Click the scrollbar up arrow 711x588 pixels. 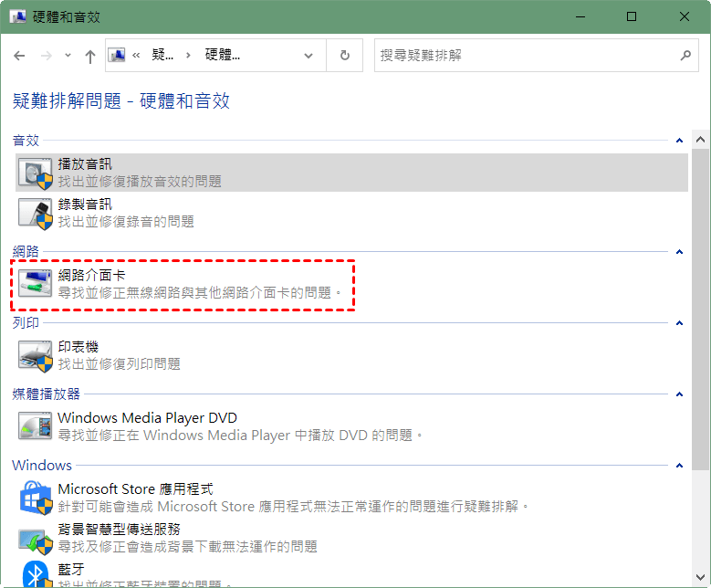click(700, 140)
